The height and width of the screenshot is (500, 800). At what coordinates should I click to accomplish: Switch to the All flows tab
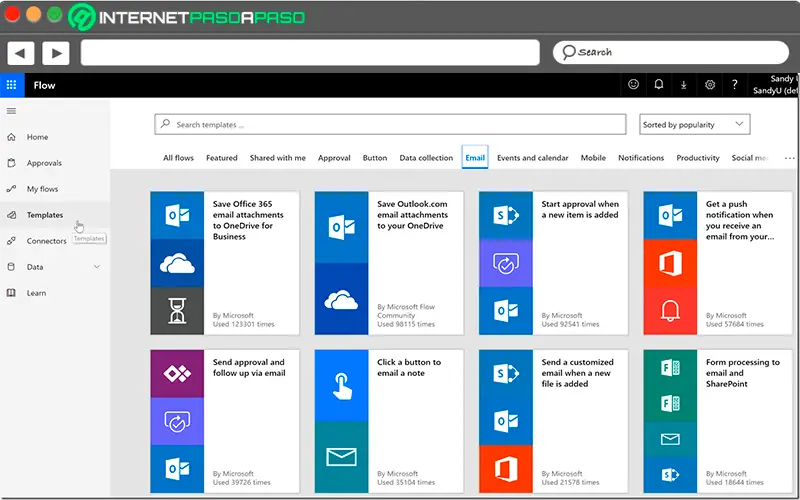(178, 158)
